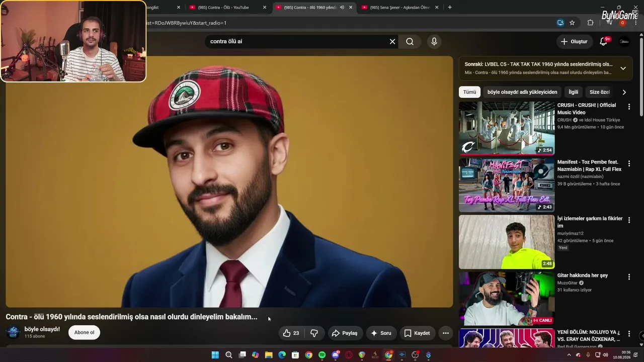Image resolution: width=644 pixels, height=362 pixels.
Task: Click the cast/install icon in address bar
Action: tap(560, 23)
